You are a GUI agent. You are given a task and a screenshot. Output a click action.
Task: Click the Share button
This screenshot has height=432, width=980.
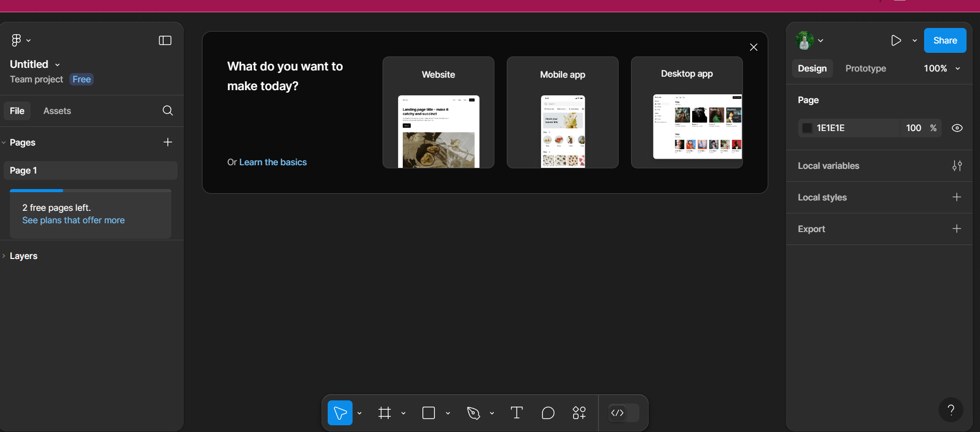click(x=945, y=40)
